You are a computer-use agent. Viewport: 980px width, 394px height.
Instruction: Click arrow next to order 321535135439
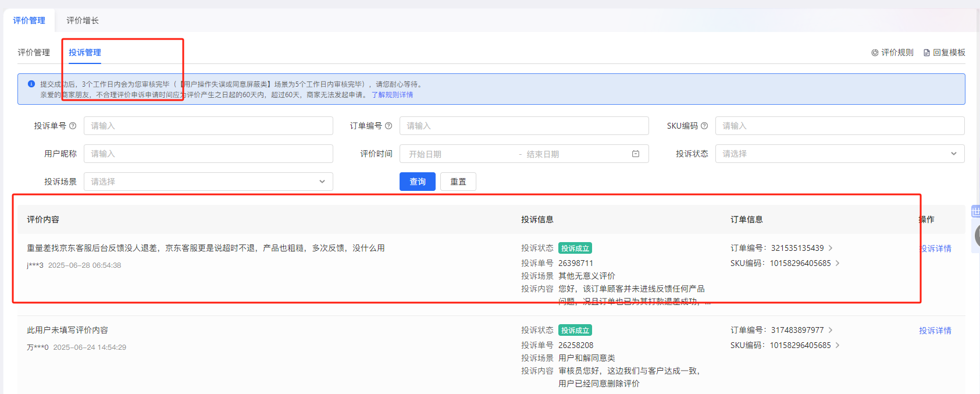831,248
